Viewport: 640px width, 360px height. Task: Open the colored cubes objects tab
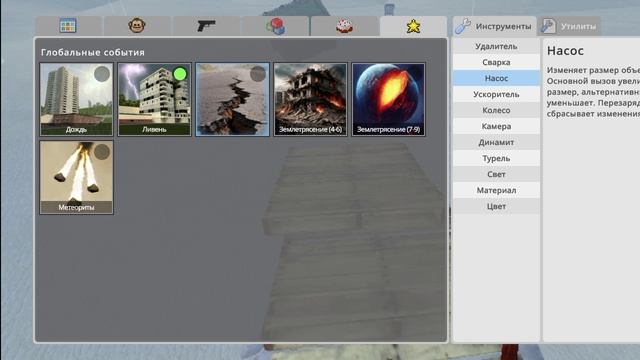coord(276,26)
